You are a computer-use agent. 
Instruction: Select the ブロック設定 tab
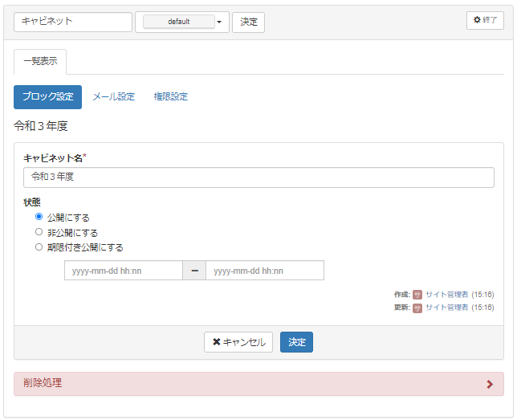[x=47, y=97]
